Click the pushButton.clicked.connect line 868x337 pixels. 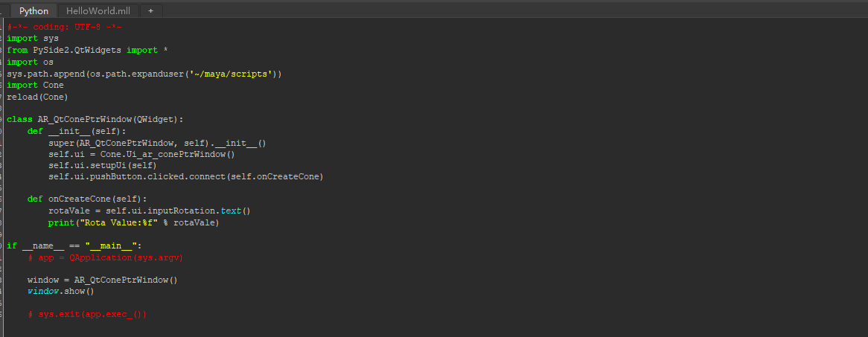pos(185,177)
